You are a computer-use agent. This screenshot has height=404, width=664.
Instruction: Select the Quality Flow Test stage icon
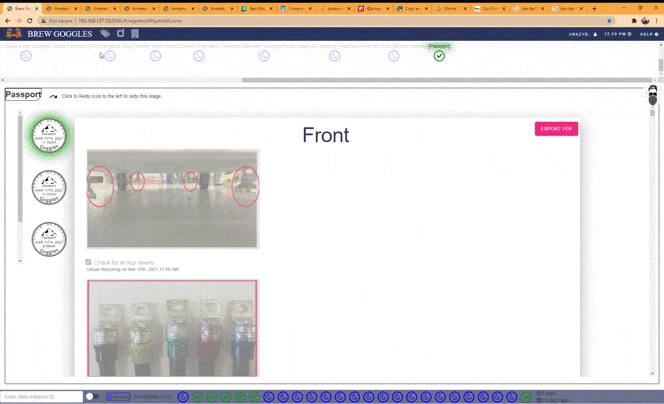point(199,56)
